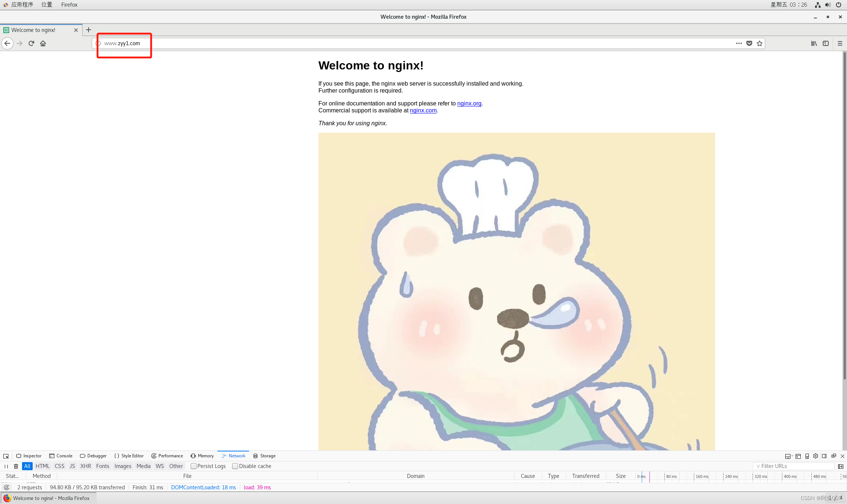Open page actions three-dot menu
The image size is (847, 504).
tap(739, 43)
